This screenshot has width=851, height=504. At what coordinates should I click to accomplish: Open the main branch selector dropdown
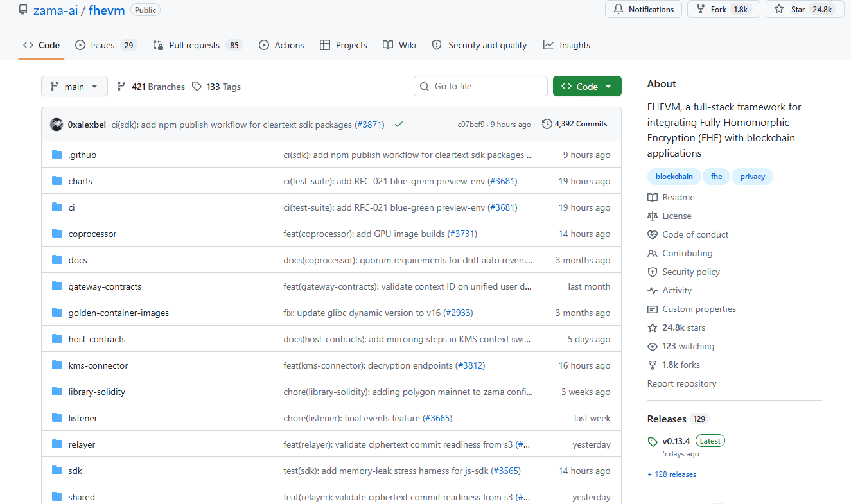click(x=75, y=87)
